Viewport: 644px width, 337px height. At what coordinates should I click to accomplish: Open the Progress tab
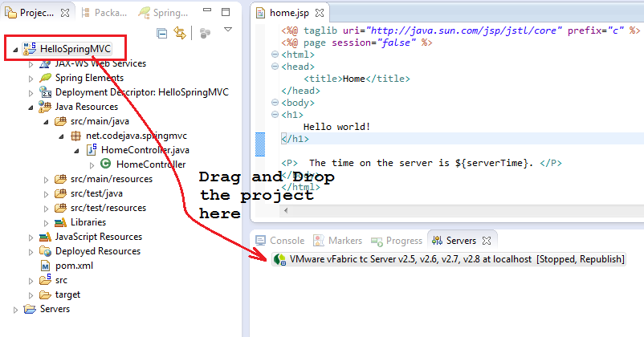[397, 241]
